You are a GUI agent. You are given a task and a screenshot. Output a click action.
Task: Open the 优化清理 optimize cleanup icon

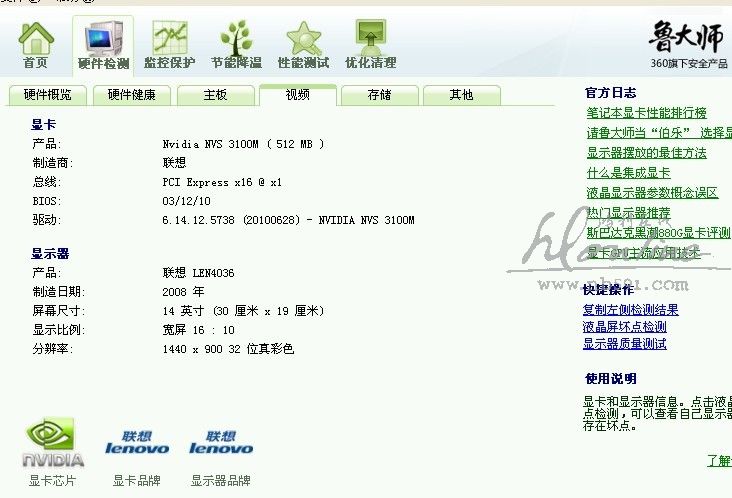pyautogui.click(x=371, y=44)
